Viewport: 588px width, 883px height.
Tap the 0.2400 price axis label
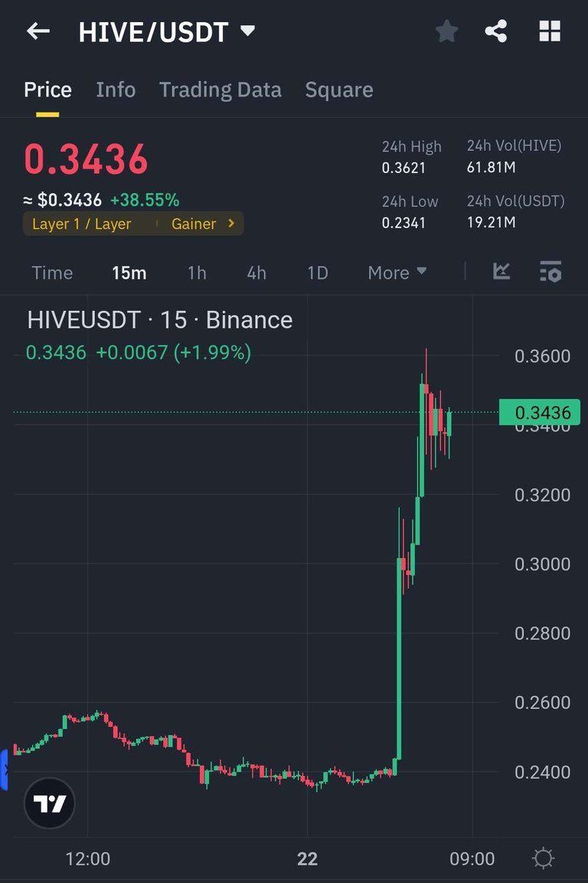tap(542, 772)
